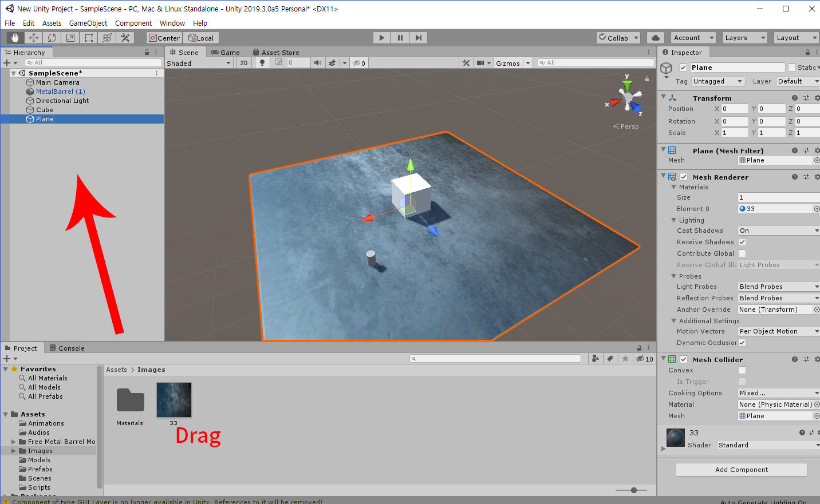Collapse SampleScene in Hierarchy

tap(13, 73)
